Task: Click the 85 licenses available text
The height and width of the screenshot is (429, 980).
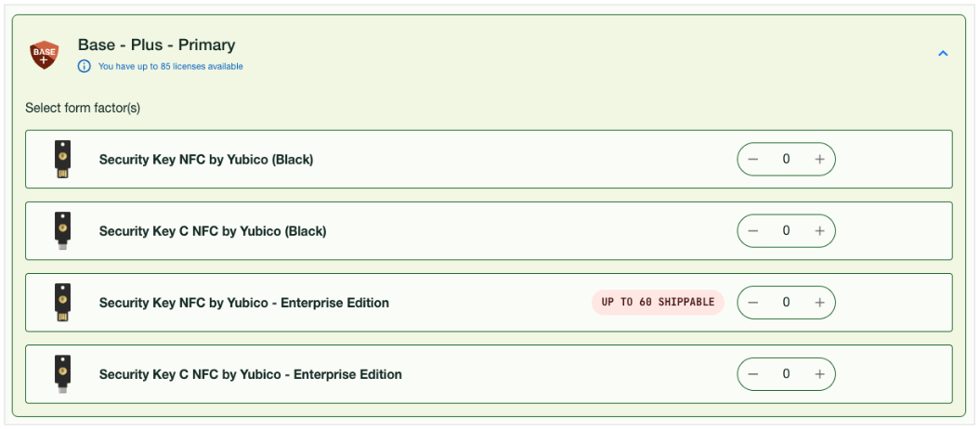Action: 171,66
